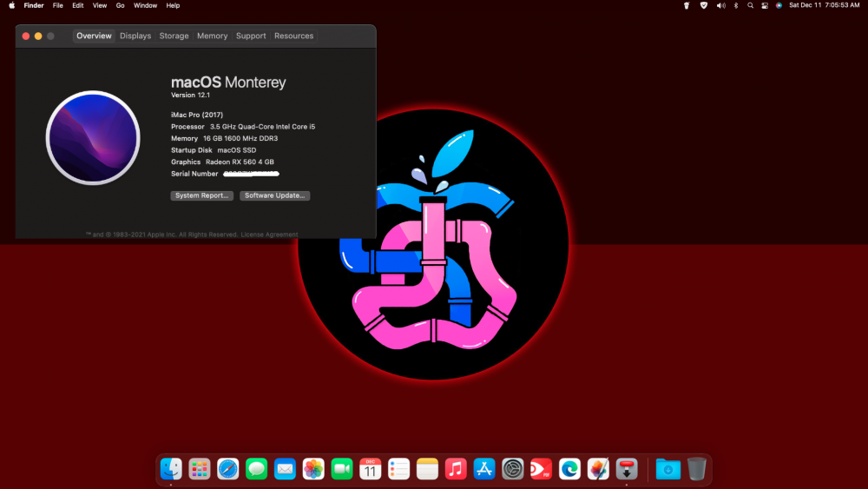Click the System Report button
This screenshot has height=489, width=868.
202,195
